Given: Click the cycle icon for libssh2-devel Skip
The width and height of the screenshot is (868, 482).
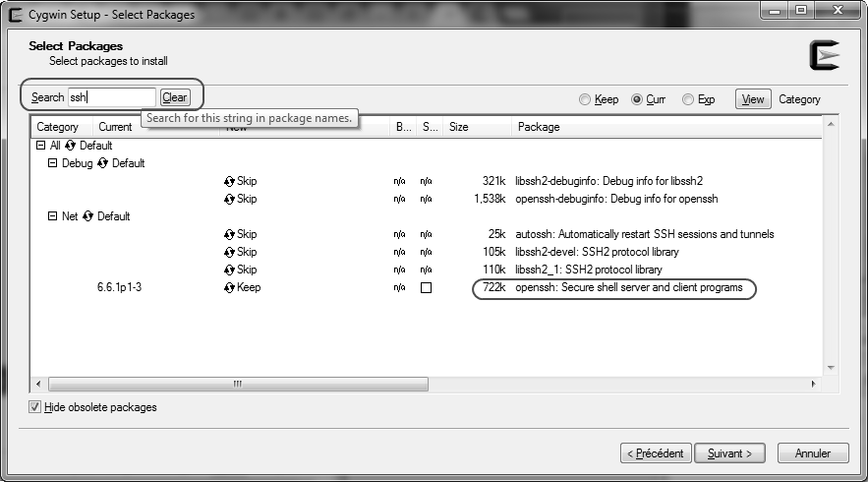Looking at the screenshot, I should pyautogui.click(x=229, y=252).
